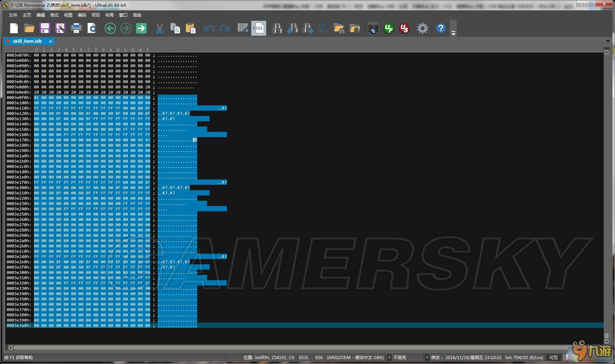Open the 布局 menu

(110, 15)
